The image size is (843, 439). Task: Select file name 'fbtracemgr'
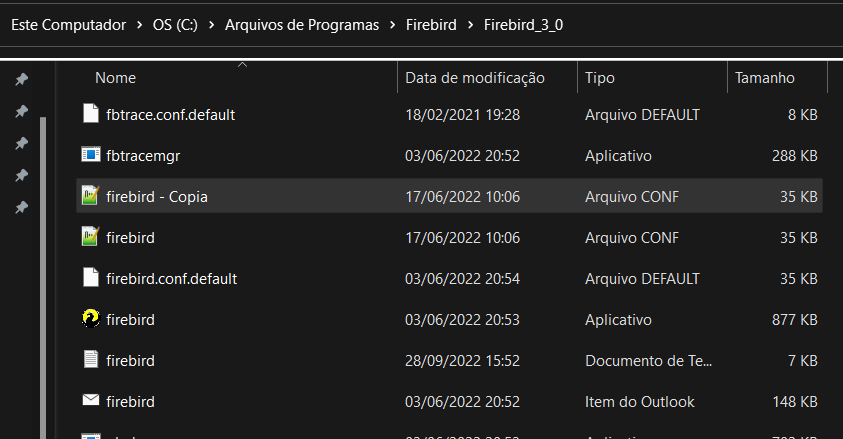(143, 156)
